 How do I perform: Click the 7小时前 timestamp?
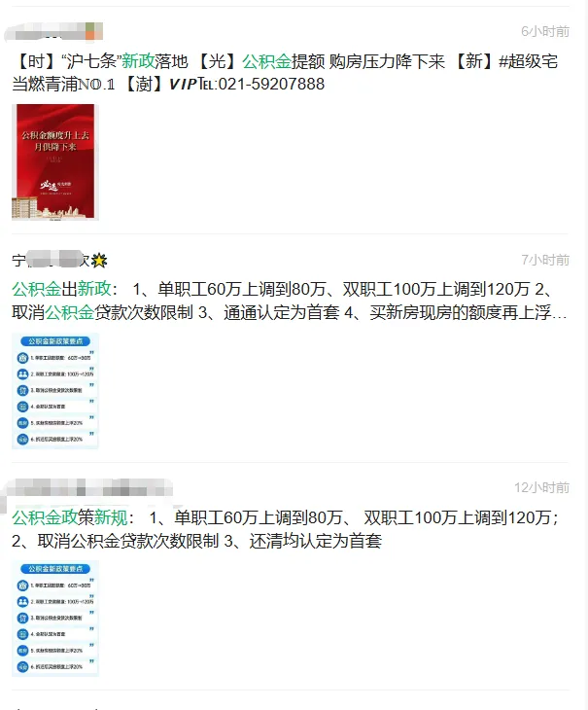(544, 260)
